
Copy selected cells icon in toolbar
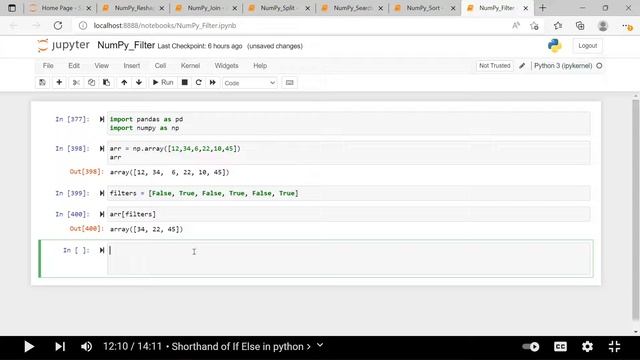91,82
